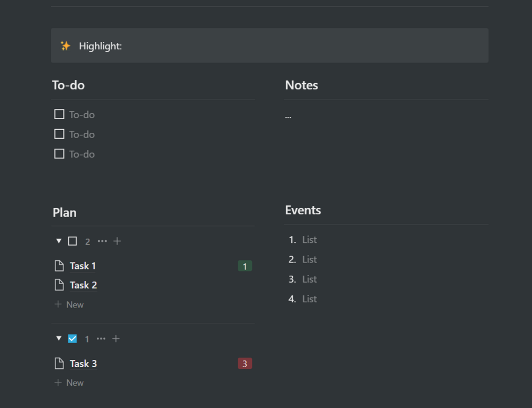This screenshot has height=408, width=532.
Task: Click New under Task 3
Action: coord(69,383)
